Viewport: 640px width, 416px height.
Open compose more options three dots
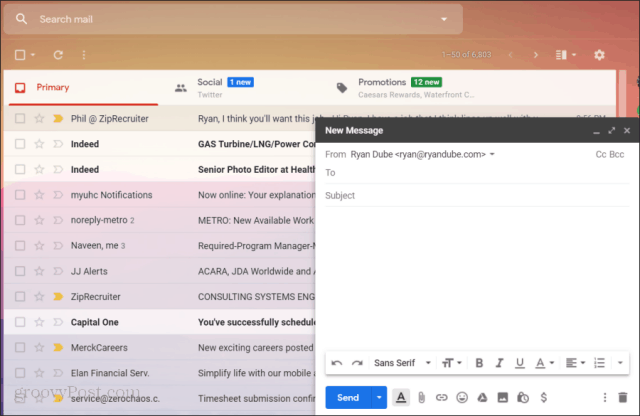pyautogui.click(x=605, y=398)
